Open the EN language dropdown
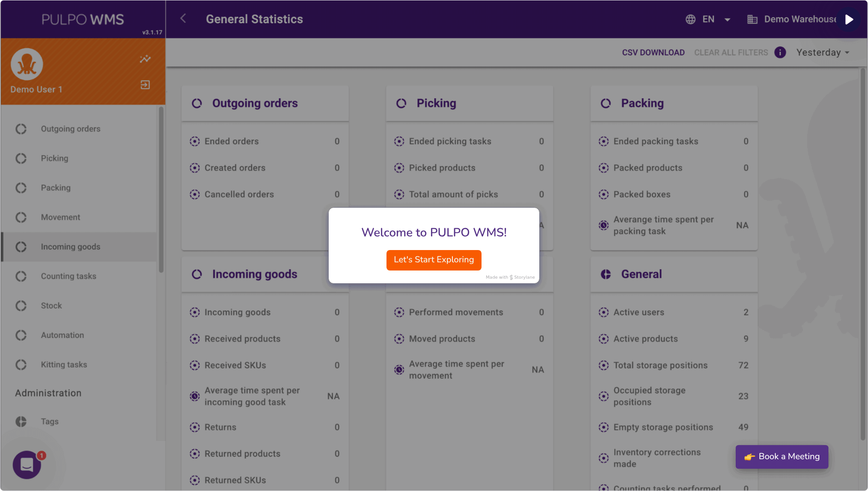 coord(708,19)
